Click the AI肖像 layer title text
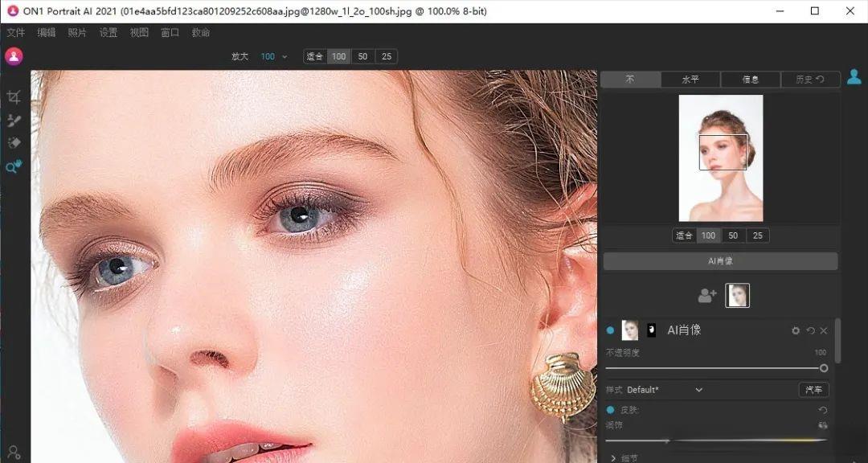 [x=684, y=330]
